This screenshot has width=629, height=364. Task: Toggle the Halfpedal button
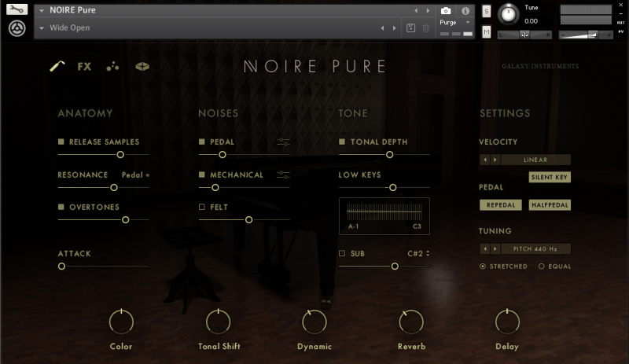550,205
